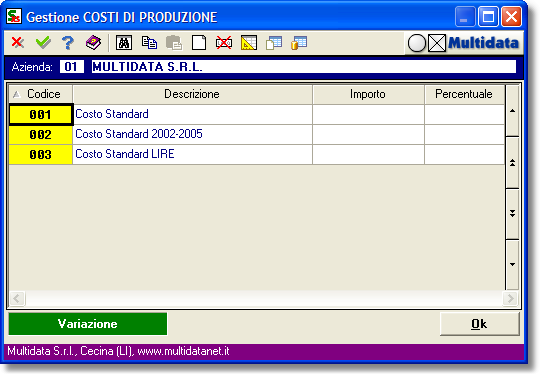Screen dimensions: 540x376
Task: Click the Ok button
Action: [479, 324]
